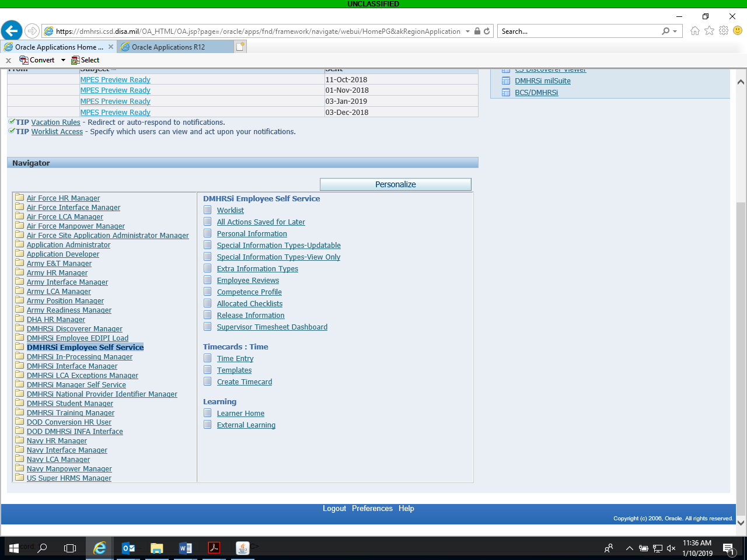Viewport: 747px width, 560px height.
Task: Open the Create Timecard link
Action: pyautogui.click(x=245, y=382)
